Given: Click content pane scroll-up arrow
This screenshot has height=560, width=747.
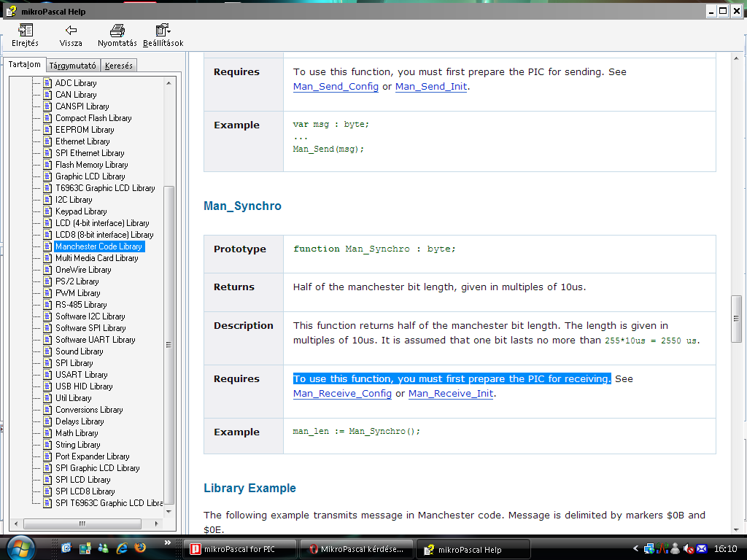Looking at the screenshot, I should [736, 58].
